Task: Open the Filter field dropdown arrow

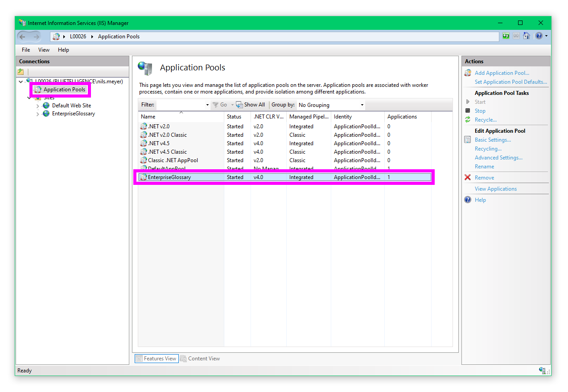Action: [207, 105]
